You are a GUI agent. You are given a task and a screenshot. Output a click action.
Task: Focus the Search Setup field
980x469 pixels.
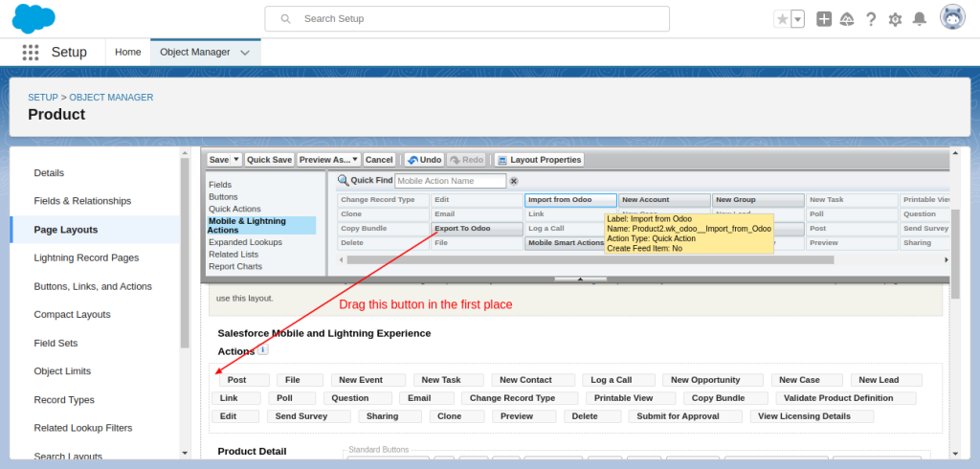click(x=467, y=19)
